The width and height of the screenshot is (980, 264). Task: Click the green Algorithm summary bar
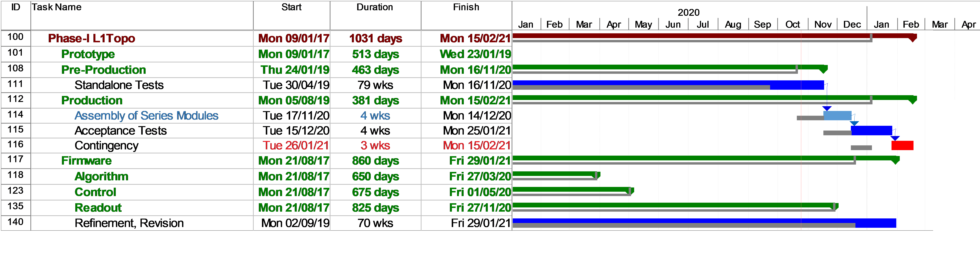[x=556, y=174]
